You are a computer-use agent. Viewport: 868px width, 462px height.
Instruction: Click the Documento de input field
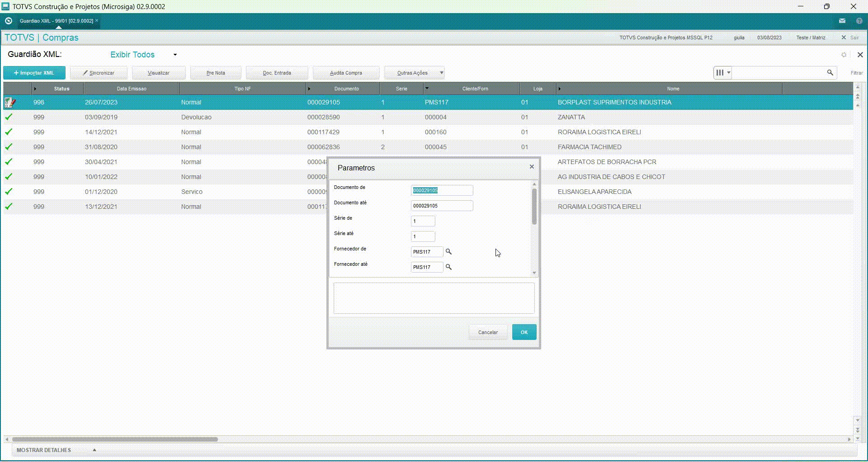(442, 190)
